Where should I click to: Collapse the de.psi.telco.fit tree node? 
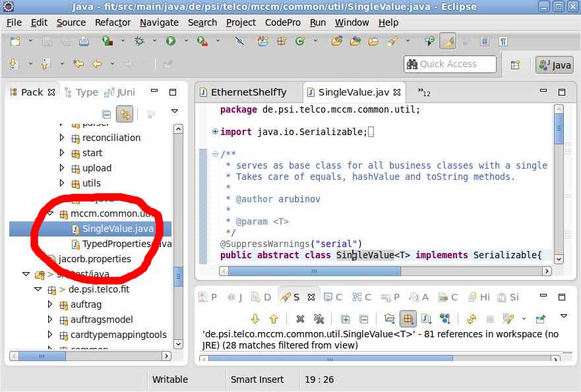(x=38, y=289)
